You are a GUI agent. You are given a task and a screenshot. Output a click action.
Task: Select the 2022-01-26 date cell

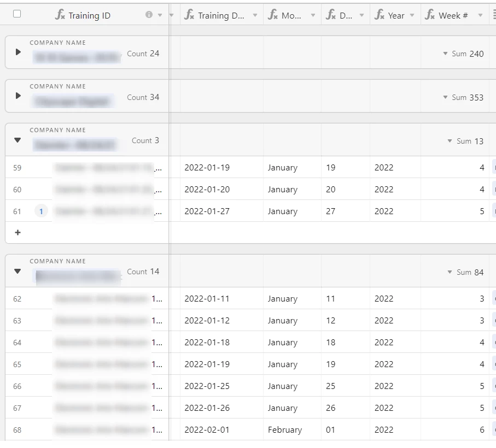(221, 408)
